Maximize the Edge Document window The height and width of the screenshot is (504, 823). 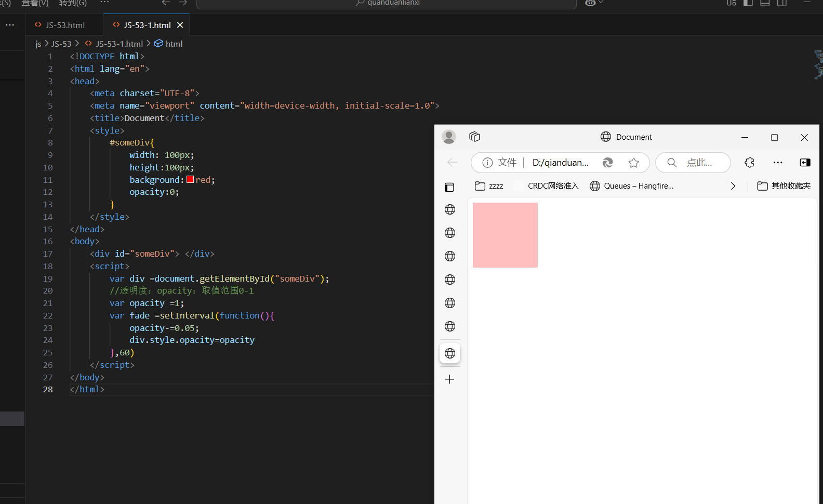click(774, 137)
